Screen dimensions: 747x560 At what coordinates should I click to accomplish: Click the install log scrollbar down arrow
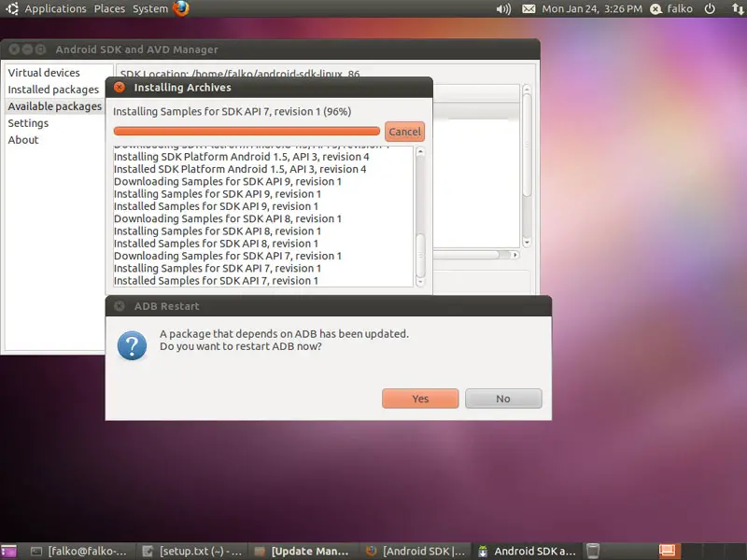420,282
